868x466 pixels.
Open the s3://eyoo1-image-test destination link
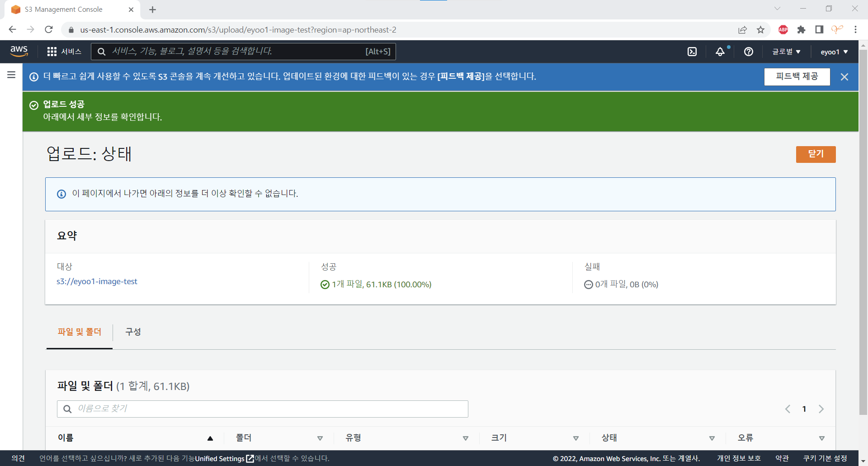click(x=97, y=281)
